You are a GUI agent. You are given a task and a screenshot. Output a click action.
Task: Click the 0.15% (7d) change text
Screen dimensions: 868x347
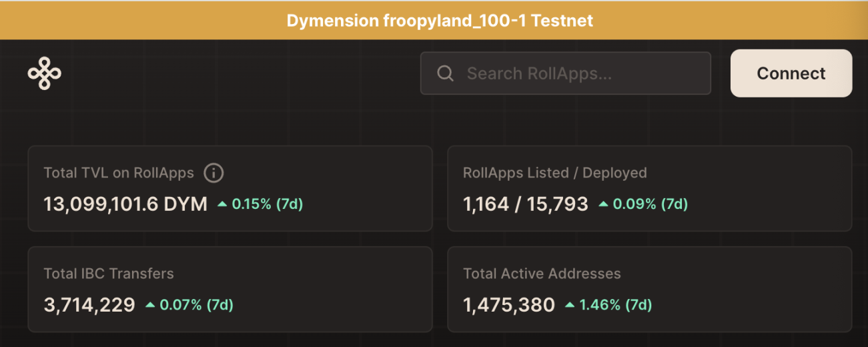[x=267, y=204]
